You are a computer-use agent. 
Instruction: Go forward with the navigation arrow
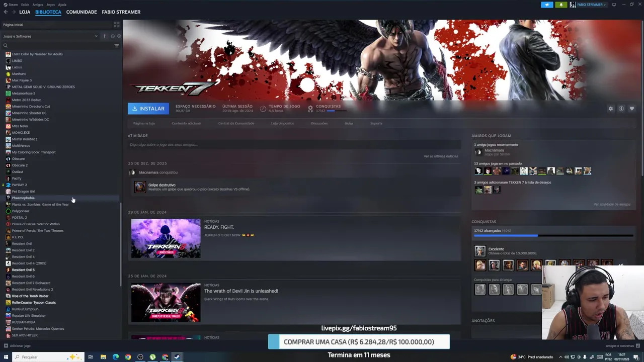tap(13, 12)
